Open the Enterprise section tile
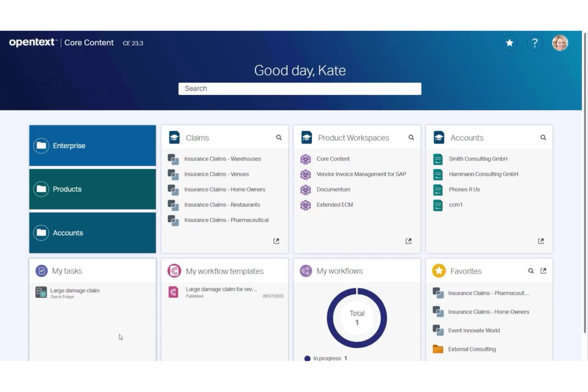 [92, 145]
